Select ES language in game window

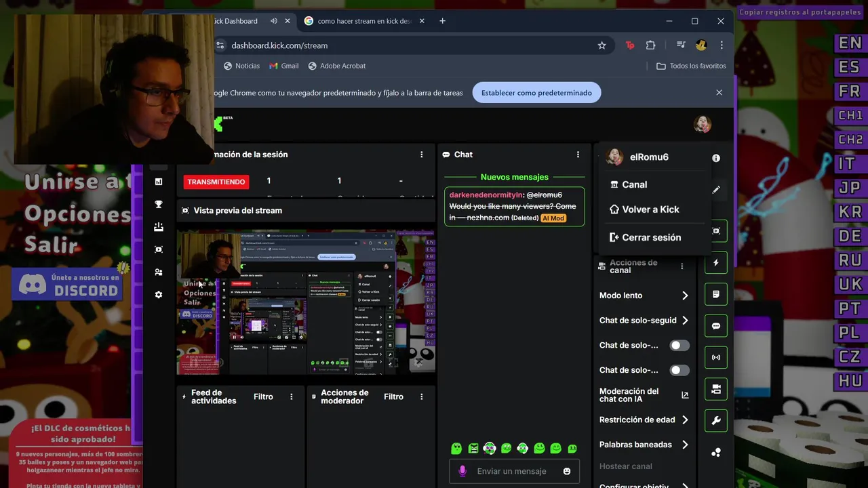[x=850, y=67]
